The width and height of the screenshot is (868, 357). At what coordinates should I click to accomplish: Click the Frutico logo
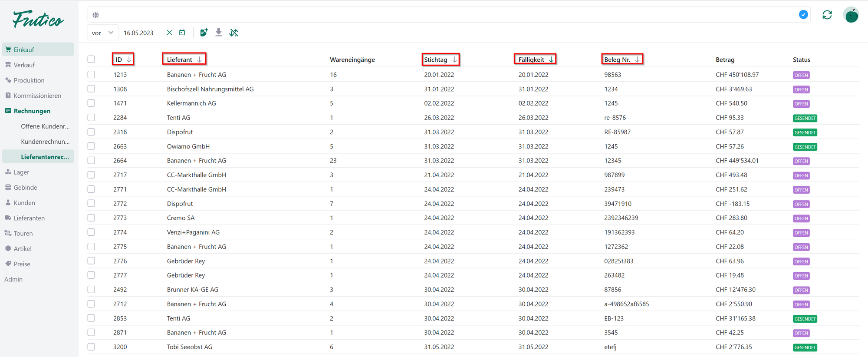pos(38,19)
